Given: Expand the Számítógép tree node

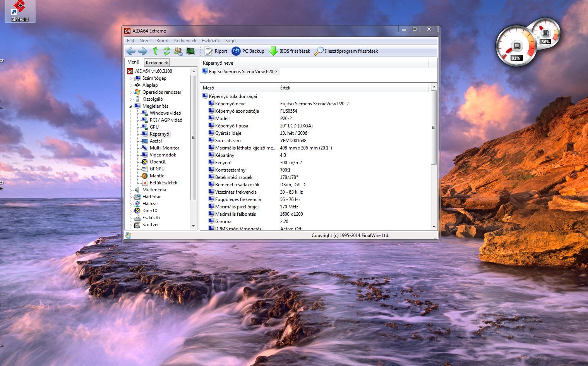Looking at the screenshot, I should click(130, 79).
